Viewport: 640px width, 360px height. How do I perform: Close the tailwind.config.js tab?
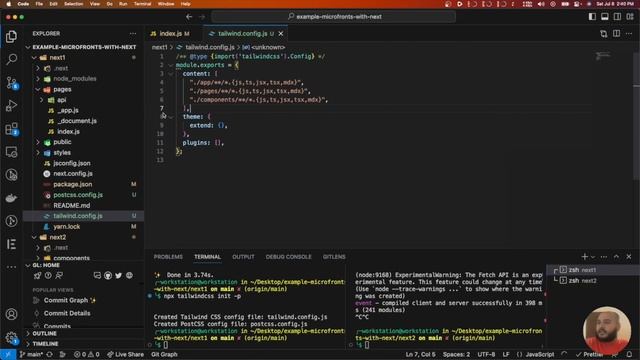coord(281,33)
